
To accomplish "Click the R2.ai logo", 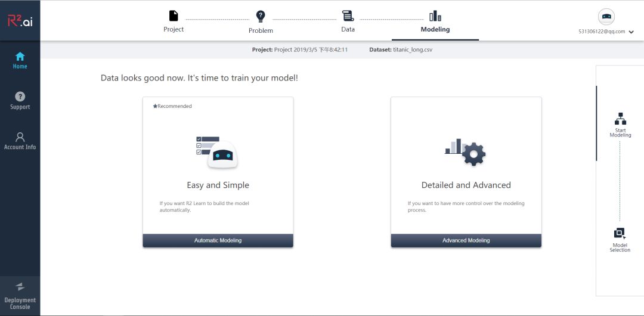I will [x=20, y=20].
